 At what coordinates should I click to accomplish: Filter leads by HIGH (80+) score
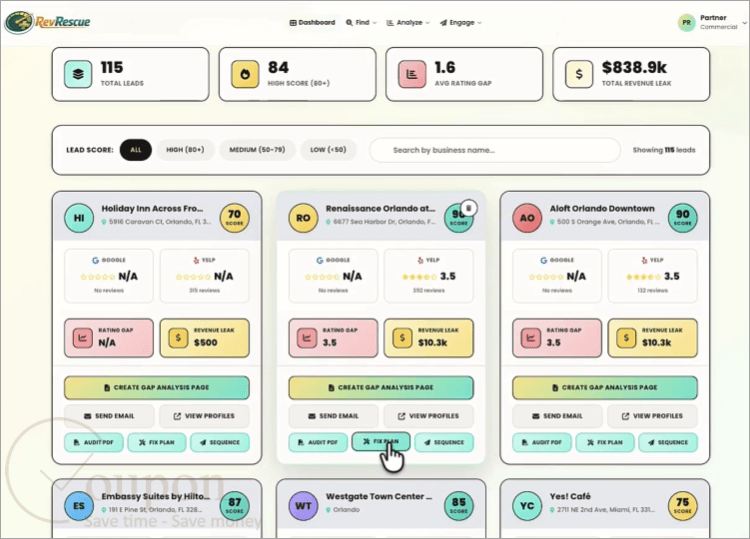(185, 150)
